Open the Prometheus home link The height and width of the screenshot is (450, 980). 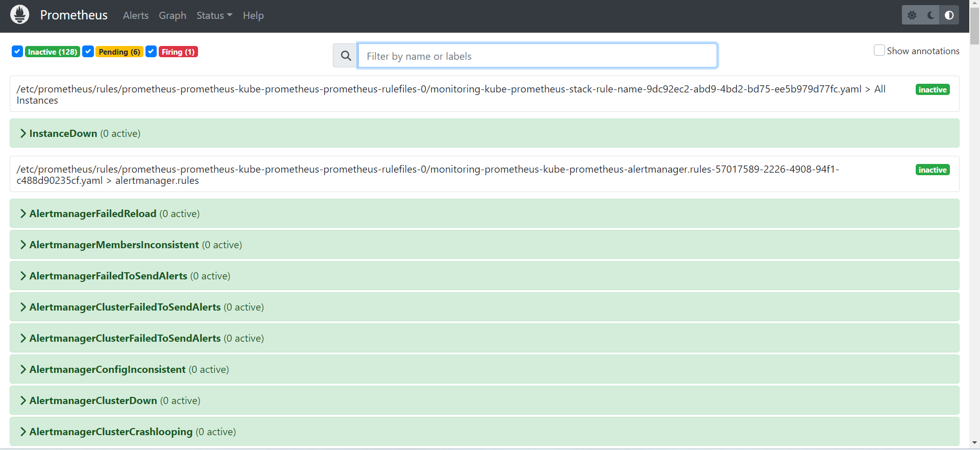(74, 15)
